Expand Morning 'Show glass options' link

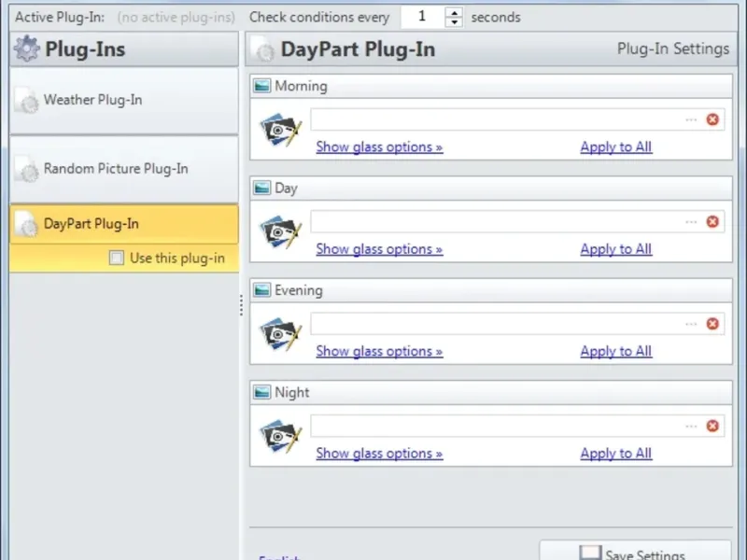379,147
